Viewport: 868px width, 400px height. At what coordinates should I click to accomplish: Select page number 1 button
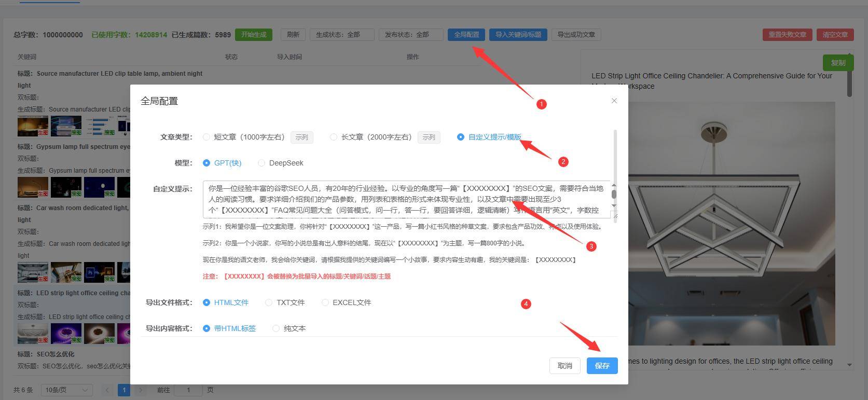[x=124, y=390]
